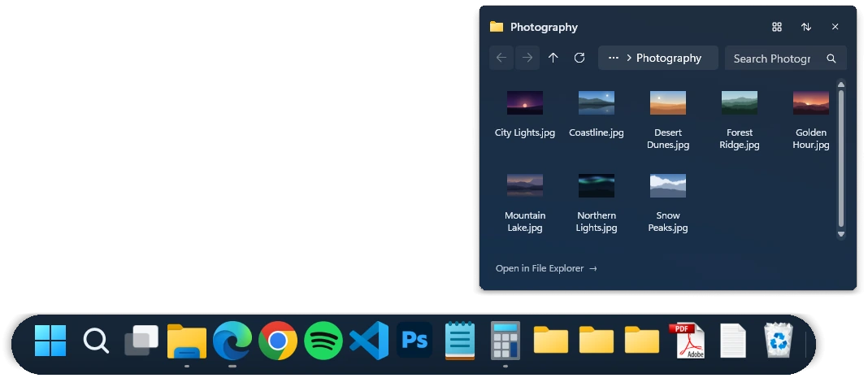Screen dimensions: 868x378
Task: Select Mountain Lake.jpg thumbnail
Action: click(525, 185)
